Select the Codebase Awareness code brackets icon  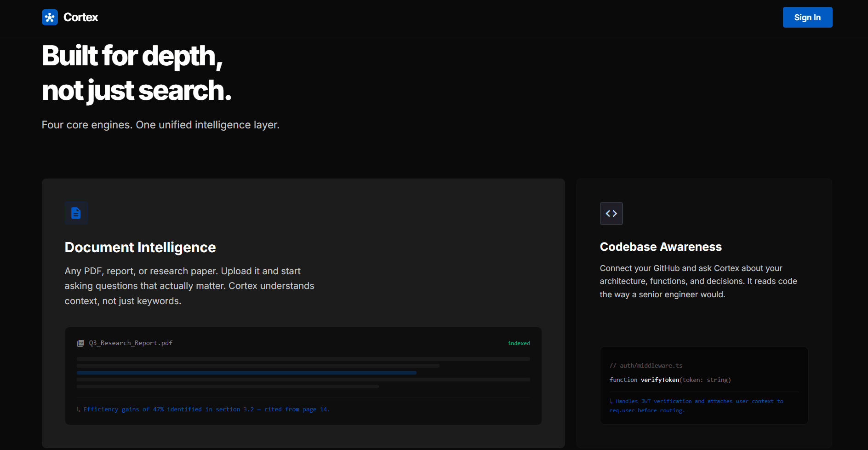pyautogui.click(x=611, y=213)
